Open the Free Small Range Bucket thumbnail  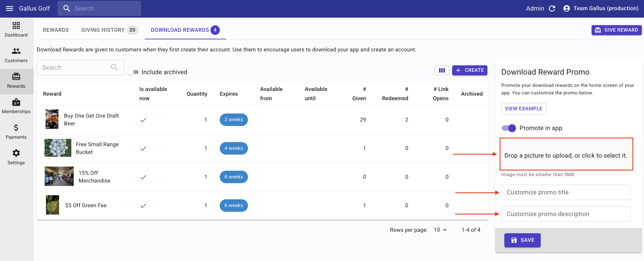coord(58,148)
